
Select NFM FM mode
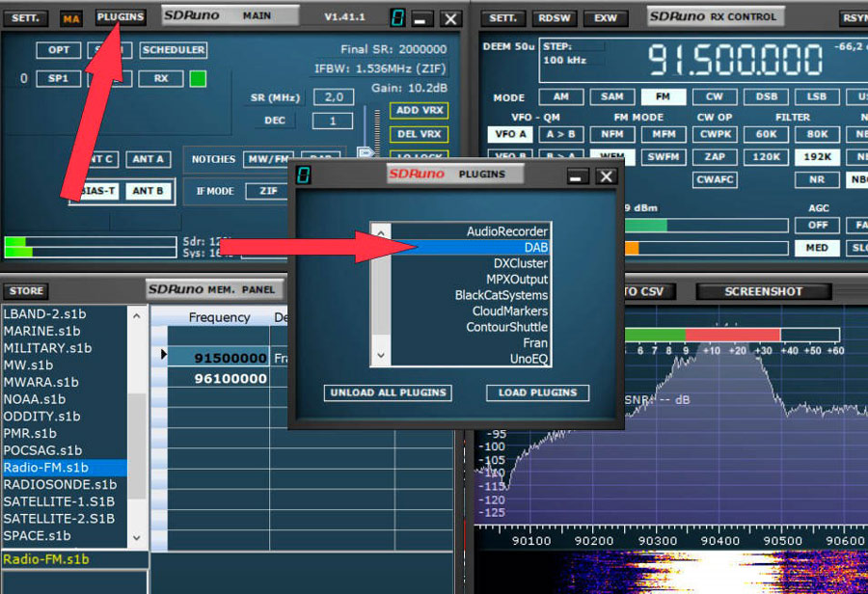click(611, 134)
